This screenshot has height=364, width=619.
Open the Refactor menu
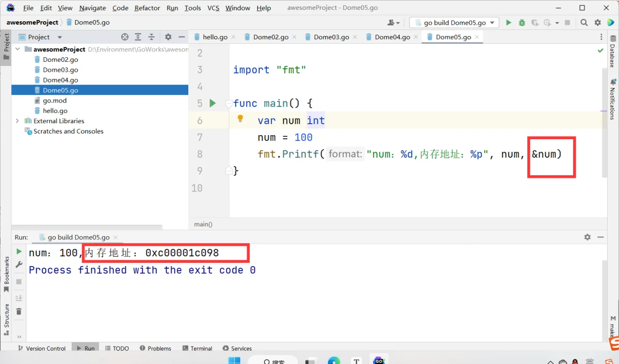coord(147,8)
